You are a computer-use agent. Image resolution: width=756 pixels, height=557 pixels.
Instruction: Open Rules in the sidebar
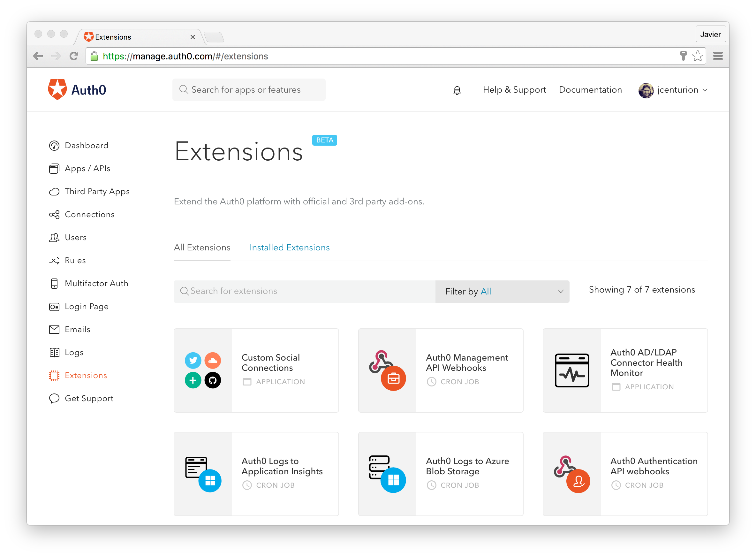click(75, 260)
